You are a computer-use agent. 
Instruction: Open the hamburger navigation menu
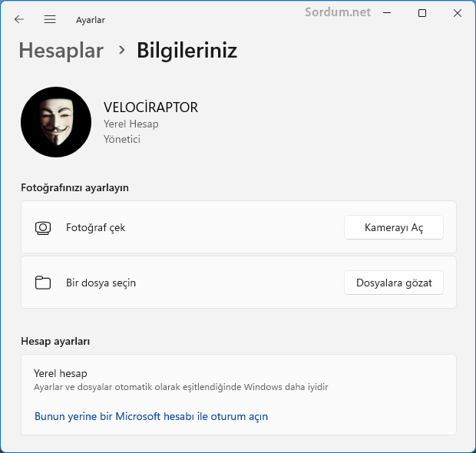[x=50, y=19]
